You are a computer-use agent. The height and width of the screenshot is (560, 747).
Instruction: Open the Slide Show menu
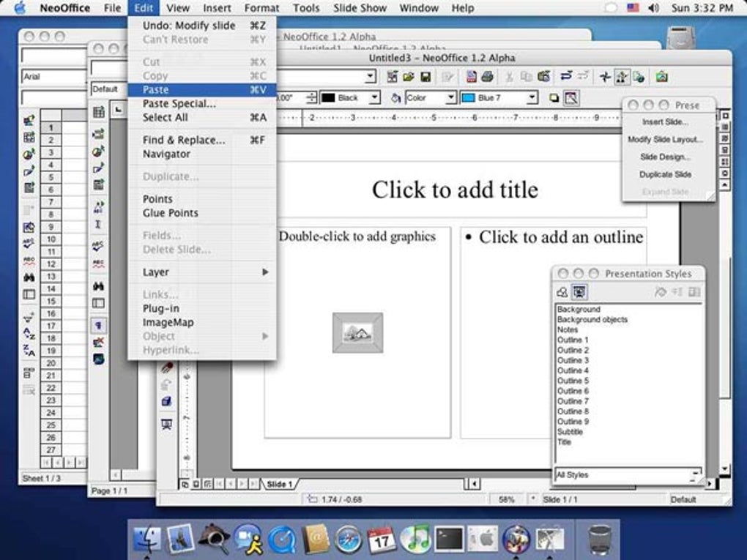360,8
